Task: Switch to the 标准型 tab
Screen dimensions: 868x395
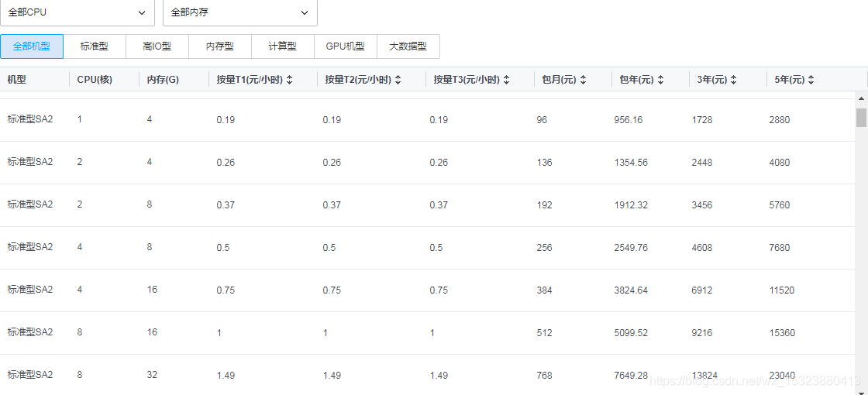Action: pyautogui.click(x=94, y=46)
